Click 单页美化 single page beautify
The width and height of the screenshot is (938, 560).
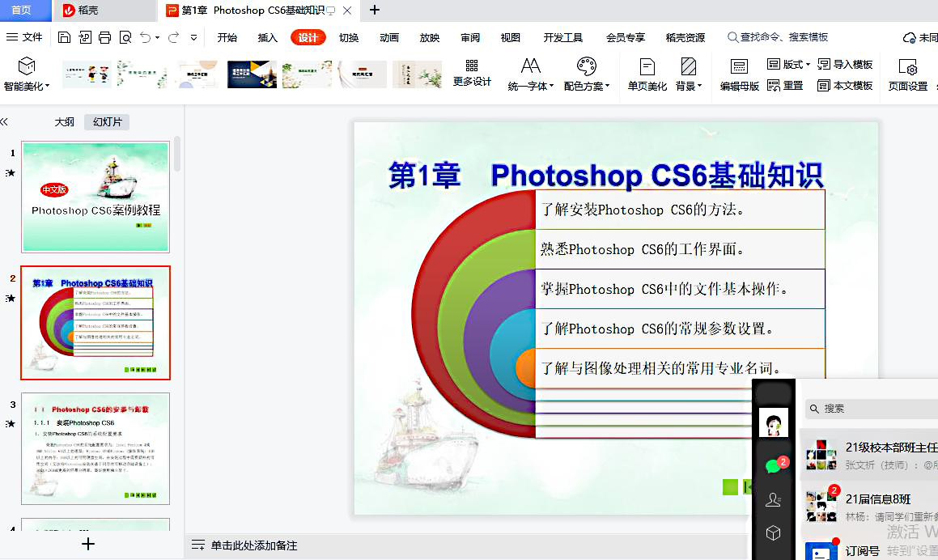pos(647,74)
